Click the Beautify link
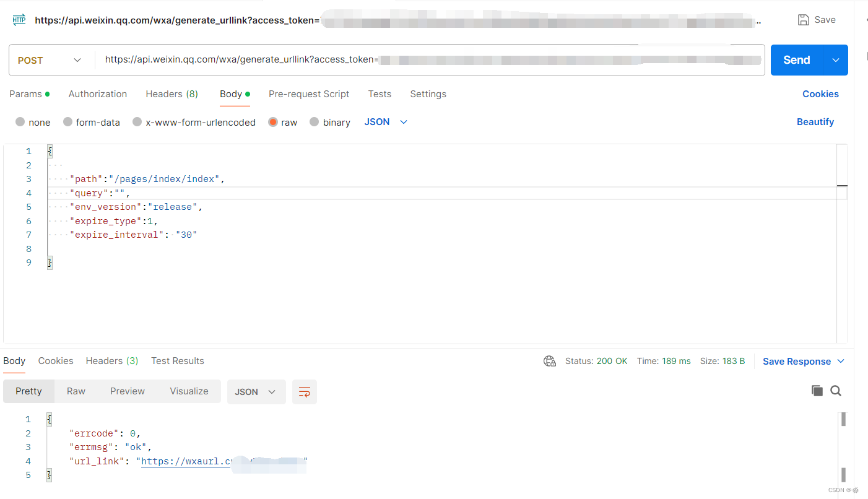 coord(815,122)
